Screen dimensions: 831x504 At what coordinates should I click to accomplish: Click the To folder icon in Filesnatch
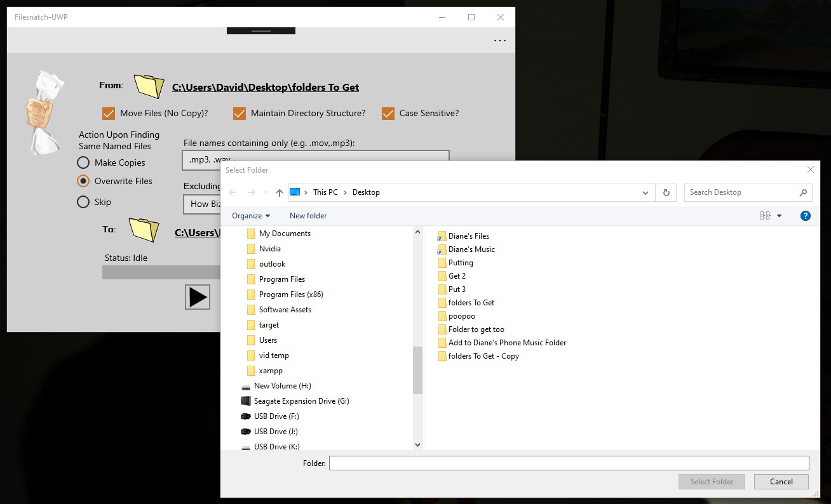pos(144,230)
